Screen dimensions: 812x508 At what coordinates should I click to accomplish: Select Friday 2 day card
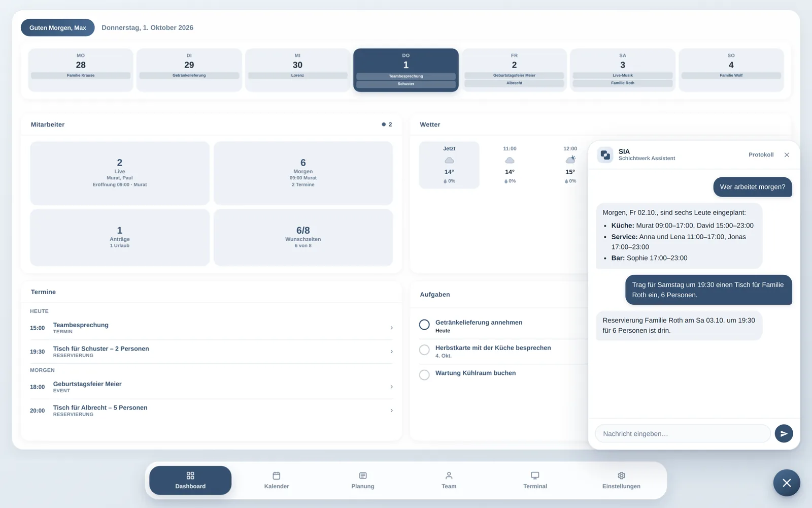[x=514, y=70]
